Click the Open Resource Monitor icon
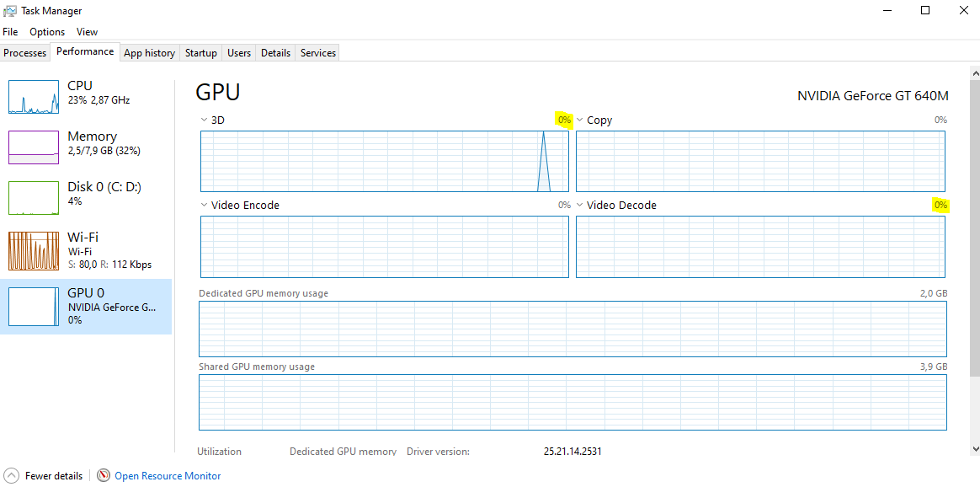This screenshot has height=487, width=980. 104,476
